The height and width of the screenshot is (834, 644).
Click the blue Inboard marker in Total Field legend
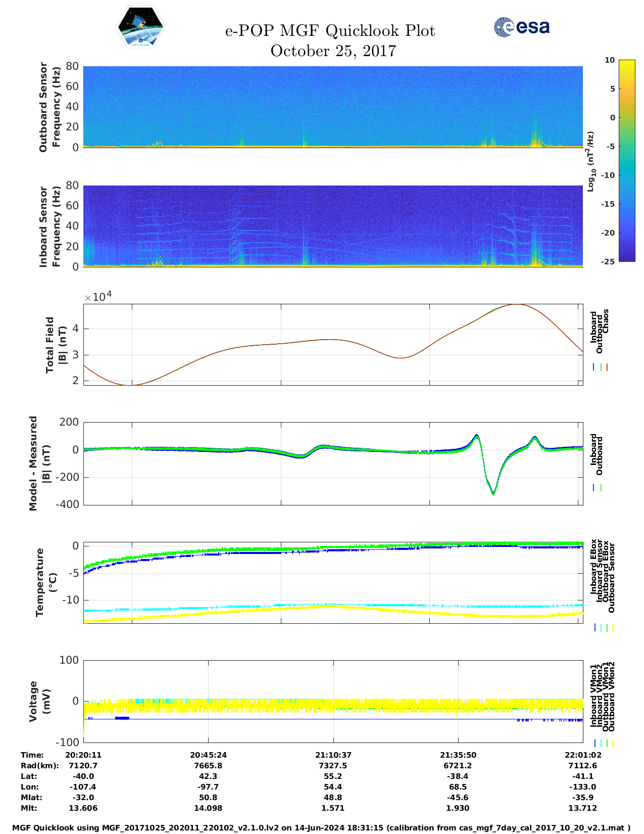click(593, 367)
